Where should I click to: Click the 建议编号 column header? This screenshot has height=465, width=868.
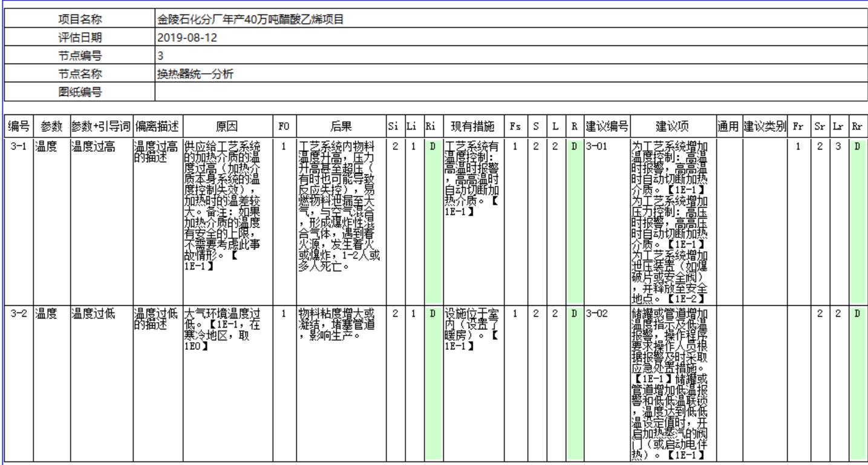coord(607,127)
